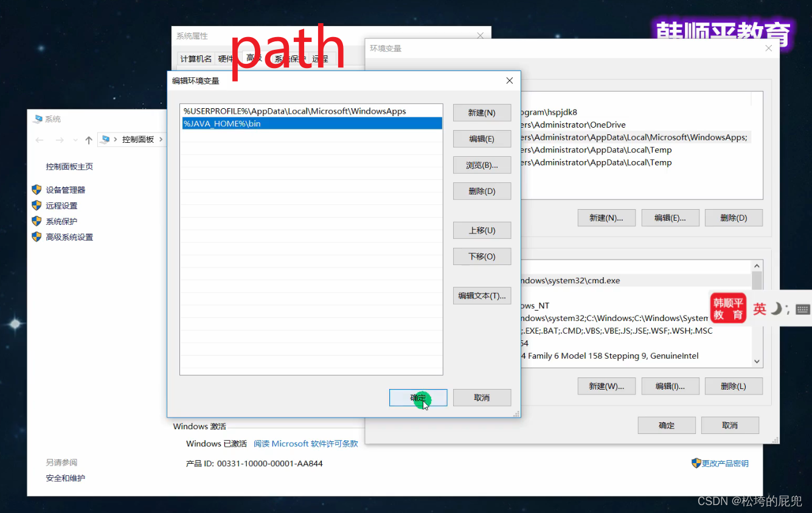Toggle 英 input language indicator
Viewport: 812px width, 513px height.
(760, 309)
